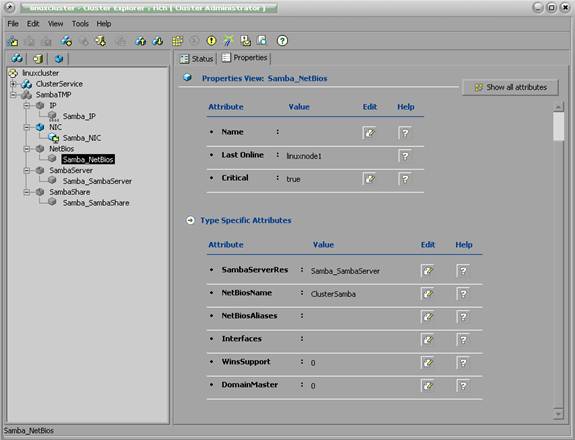Collapse the Type Specific Attributes section arrow
This screenshot has width=575, height=440.
[x=190, y=220]
